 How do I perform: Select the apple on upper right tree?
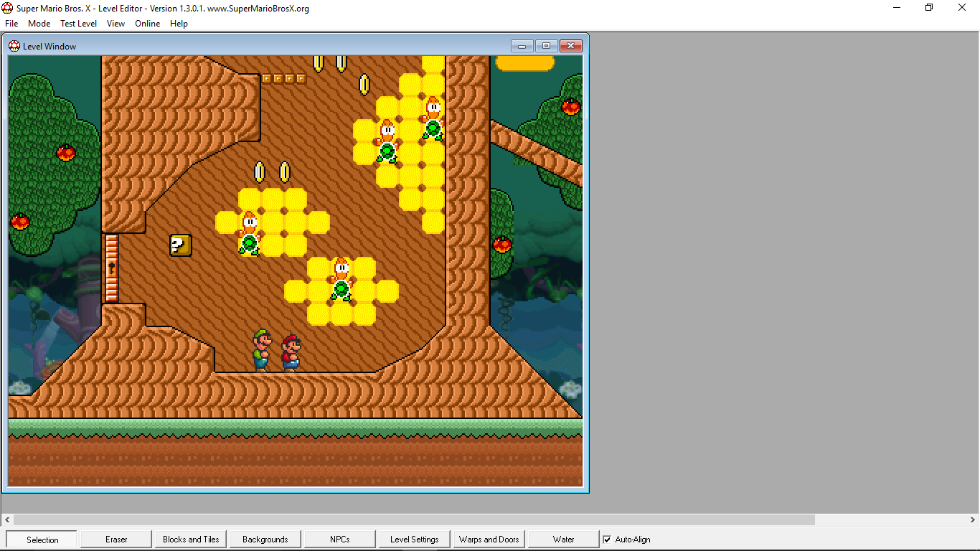click(x=571, y=107)
